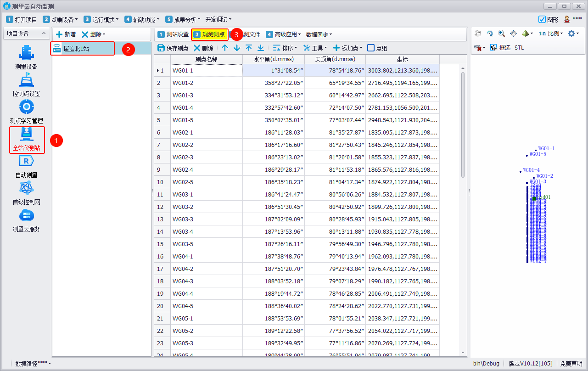Image resolution: width=588 pixels, height=371 pixels.
Task: Enable the 点组 checkbox
Action: [371, 48]
